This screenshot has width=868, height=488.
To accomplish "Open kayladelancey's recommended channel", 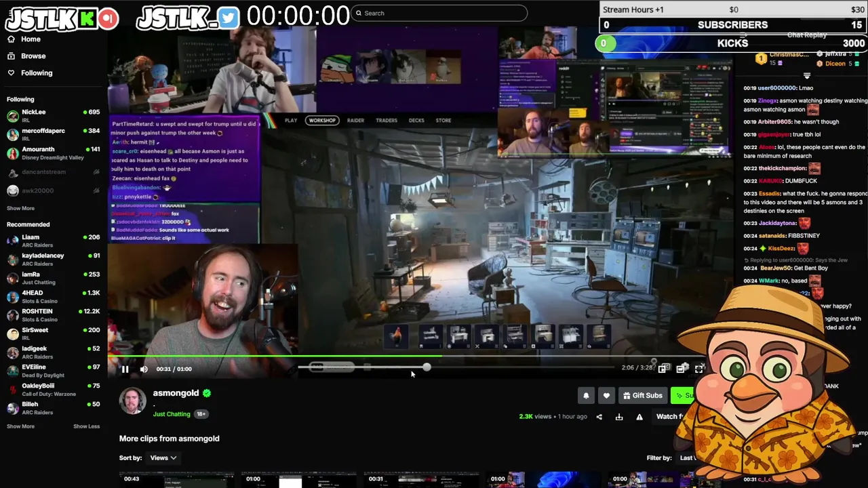I will click(x=54, y=260).
